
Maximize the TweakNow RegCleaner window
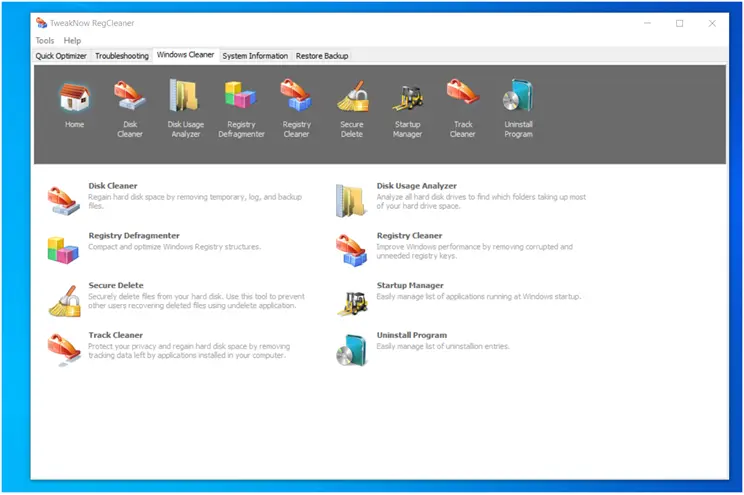pos(679,23)
